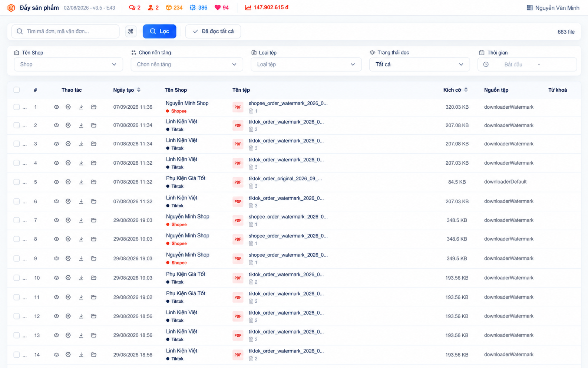Tick the checkbox for row 1
The image size is (588, 368).
click(17, 107)
